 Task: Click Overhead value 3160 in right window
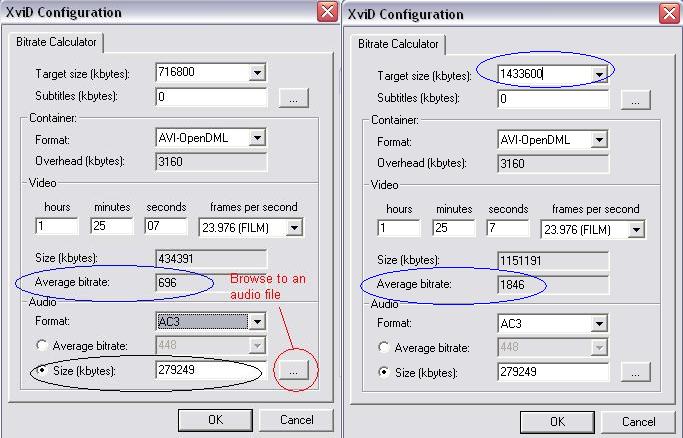pyautogui.click(x=553, y=164)
